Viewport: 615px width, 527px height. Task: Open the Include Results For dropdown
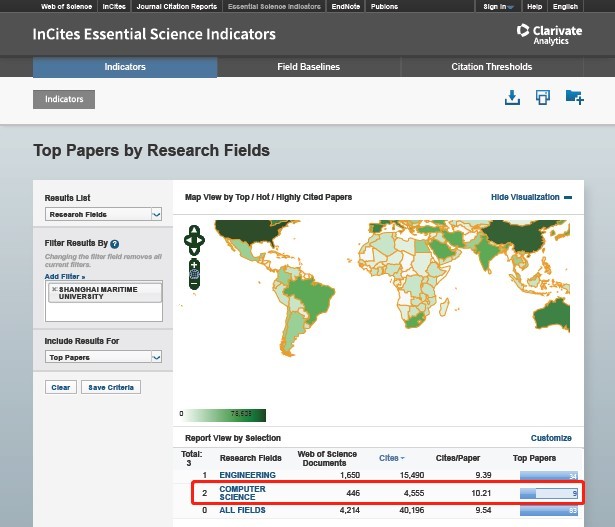click(104, 357)
